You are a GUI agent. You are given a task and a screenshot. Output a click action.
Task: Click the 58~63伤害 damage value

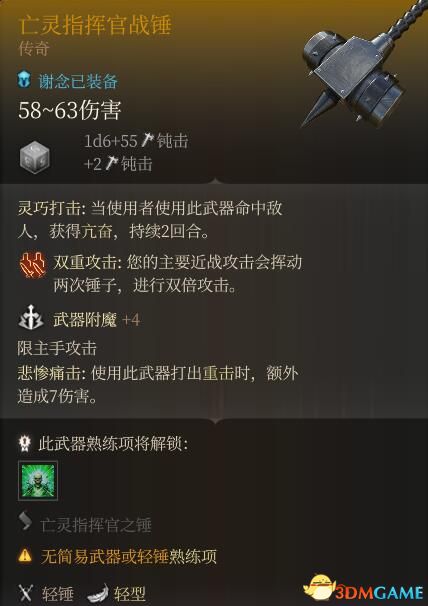(70, 110)
